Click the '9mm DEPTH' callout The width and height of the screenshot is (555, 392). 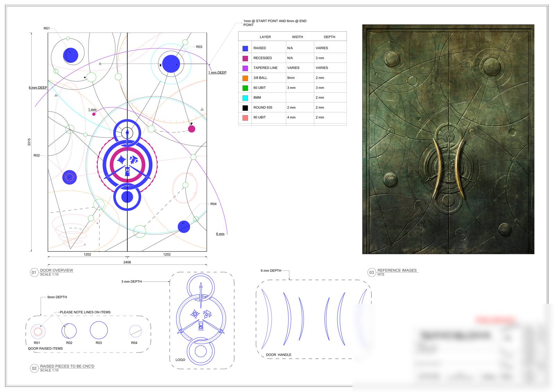57,297
